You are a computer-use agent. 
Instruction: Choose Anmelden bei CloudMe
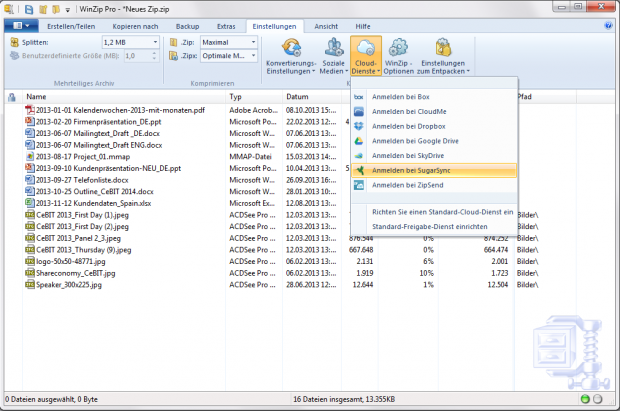coord(434,112)
